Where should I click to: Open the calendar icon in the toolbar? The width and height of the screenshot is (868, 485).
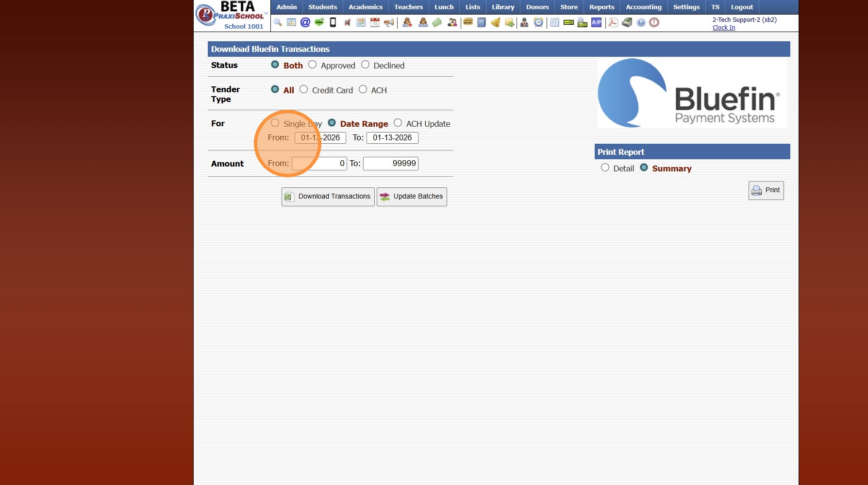(x=375, y=22)
